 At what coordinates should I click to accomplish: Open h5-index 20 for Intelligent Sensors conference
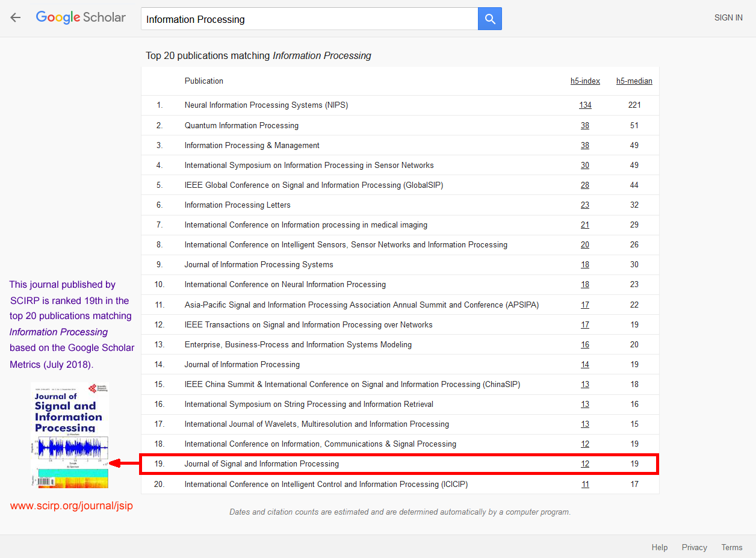585,245
